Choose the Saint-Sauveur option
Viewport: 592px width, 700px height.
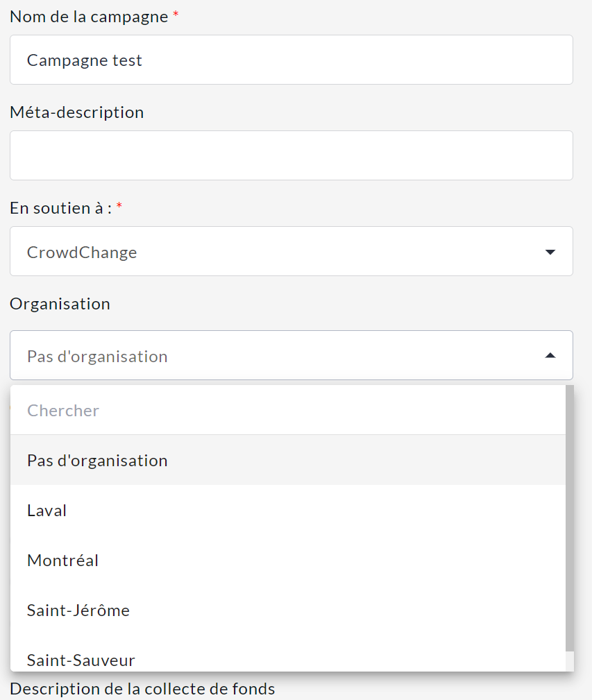click(x=81, y=660)
